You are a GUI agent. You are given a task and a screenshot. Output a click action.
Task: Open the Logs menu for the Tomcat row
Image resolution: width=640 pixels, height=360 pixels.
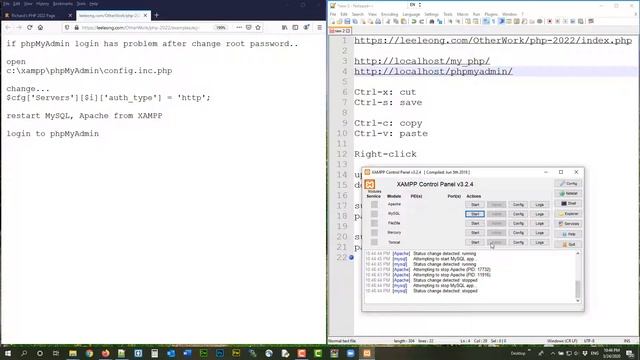pos(540,242)
